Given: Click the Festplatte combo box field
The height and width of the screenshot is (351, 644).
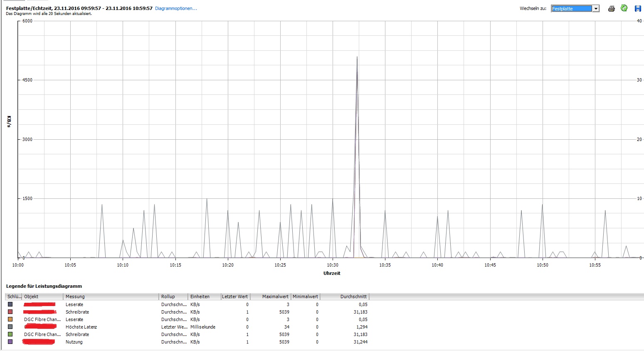Looking at the screenshot, I should (x=571, y=9).
